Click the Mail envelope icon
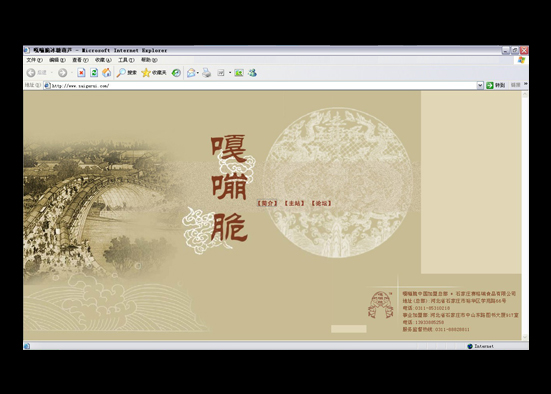The height and width of the screenshot is (394, 551). pos(191,73)
